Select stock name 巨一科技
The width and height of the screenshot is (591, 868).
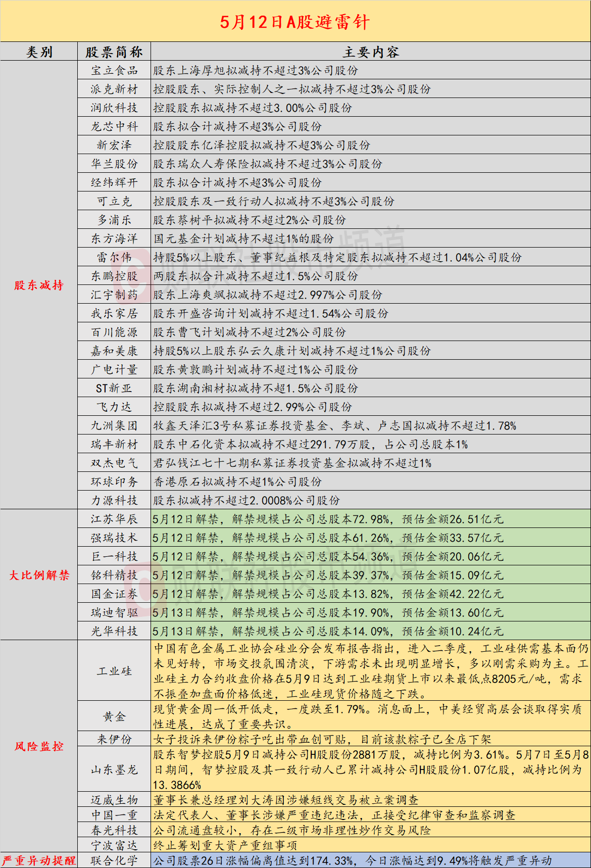coord(114,556)
